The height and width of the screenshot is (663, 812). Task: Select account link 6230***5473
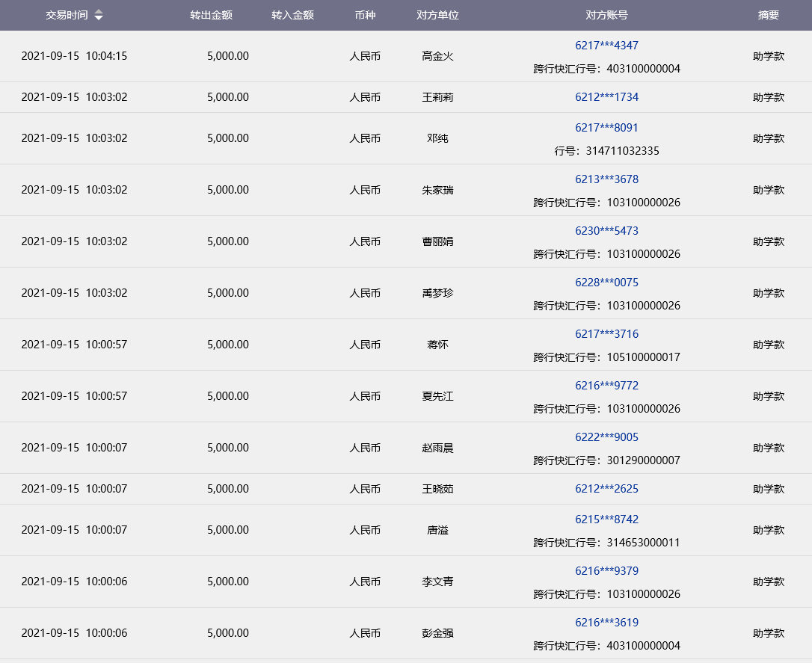(x=606, y=231)
